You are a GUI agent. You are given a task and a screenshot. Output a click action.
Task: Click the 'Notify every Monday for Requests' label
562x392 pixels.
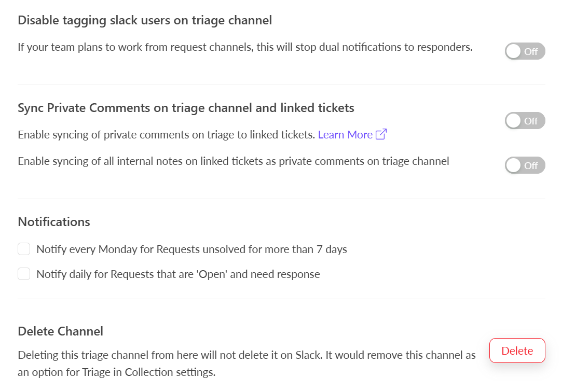[191, 249]
